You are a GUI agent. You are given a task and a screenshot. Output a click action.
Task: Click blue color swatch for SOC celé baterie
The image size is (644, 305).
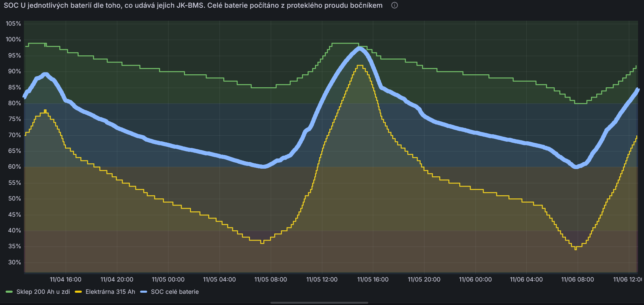144,292
